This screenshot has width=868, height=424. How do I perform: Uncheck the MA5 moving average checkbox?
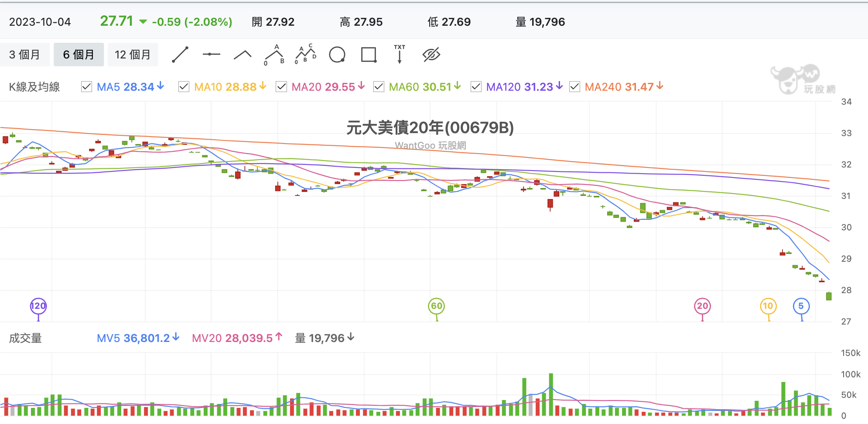coord(86,87)
